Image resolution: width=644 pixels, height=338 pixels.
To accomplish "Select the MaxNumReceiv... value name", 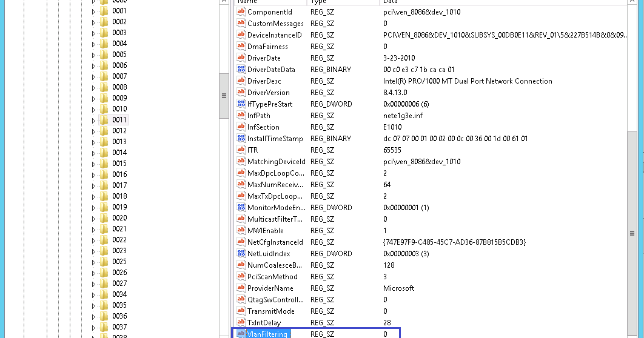I will click(275, 185).
